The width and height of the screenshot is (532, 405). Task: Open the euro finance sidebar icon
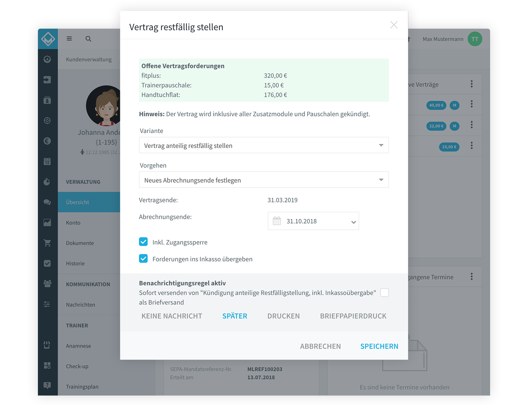pyautogui.click(x=47, y=141)
